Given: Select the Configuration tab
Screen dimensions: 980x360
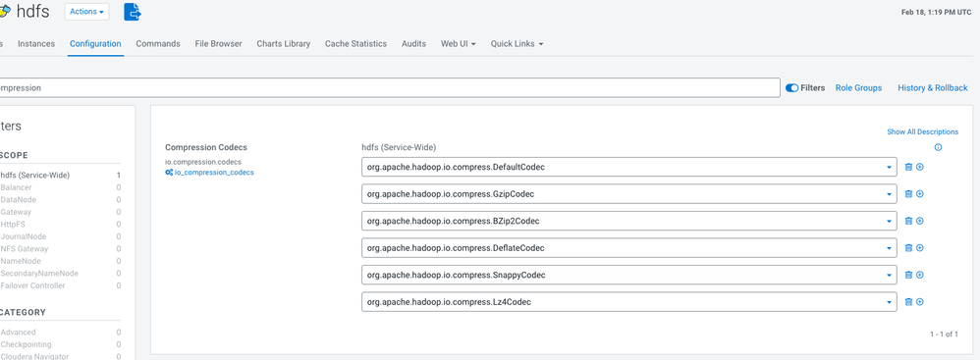Looking at the screenshot, I should (x=95, y=44).
